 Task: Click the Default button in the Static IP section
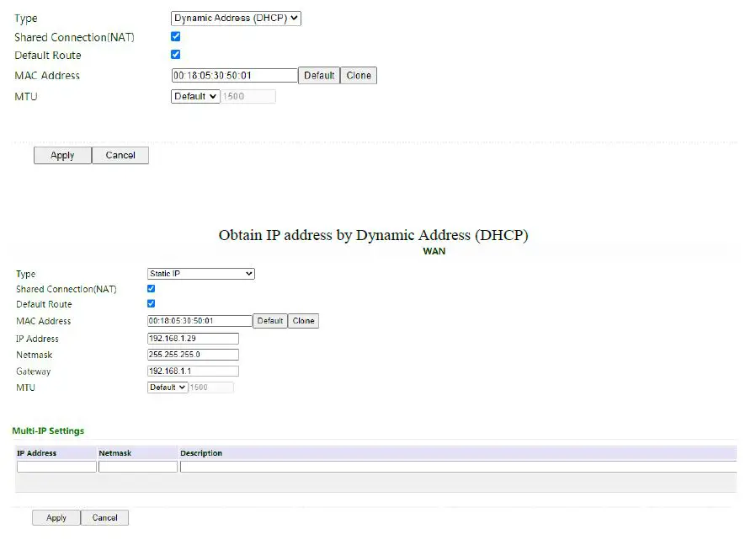pyautogui.click(x=269, y=320)
